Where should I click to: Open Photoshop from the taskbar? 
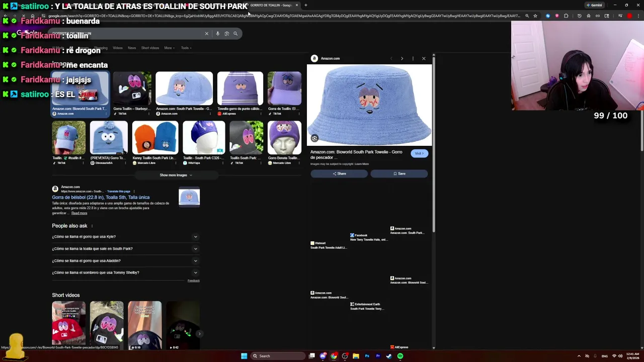367,356
